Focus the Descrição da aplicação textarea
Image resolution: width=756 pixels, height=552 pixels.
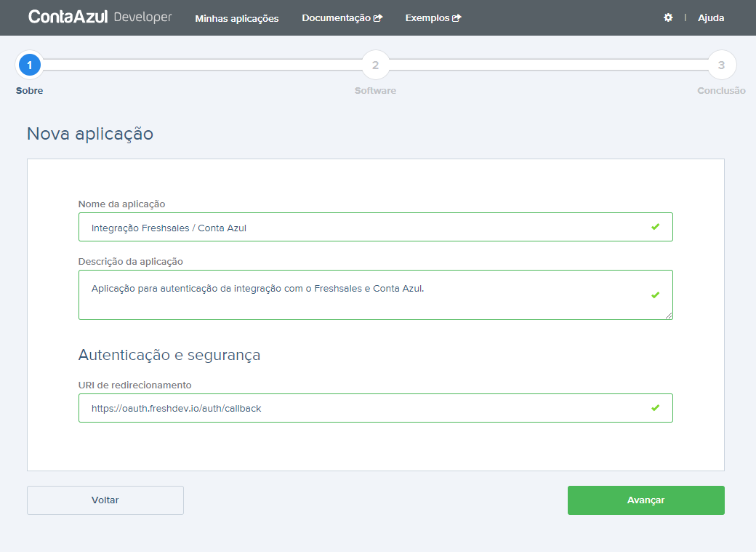pyautogui.click(x=376, y=295)
